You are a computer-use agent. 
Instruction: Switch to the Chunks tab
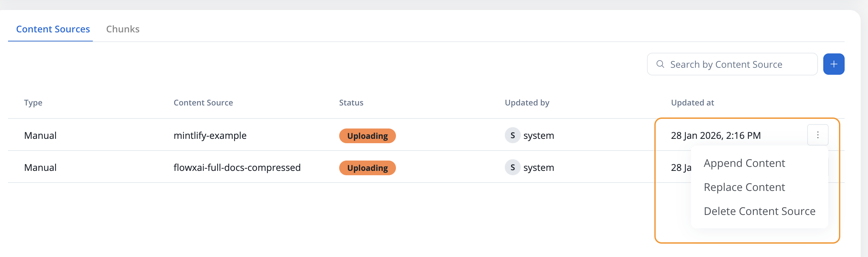(123, 29)
